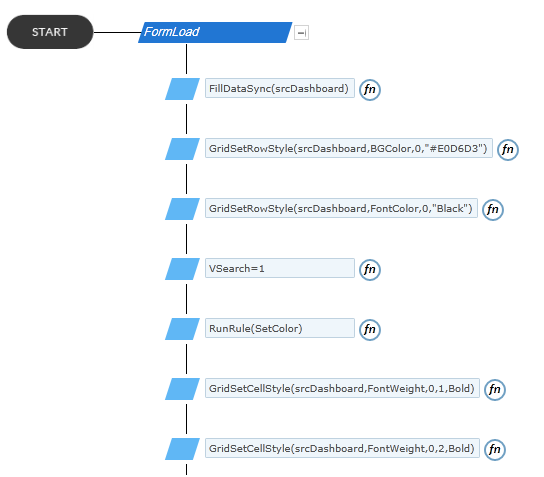Click the START node

(50, 32)
